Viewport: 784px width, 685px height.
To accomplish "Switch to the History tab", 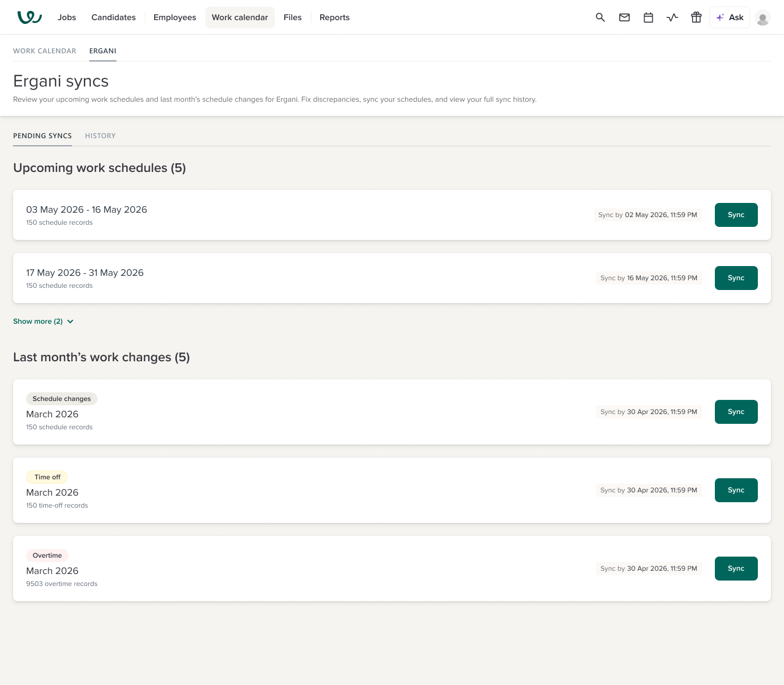I will [100, 135].
